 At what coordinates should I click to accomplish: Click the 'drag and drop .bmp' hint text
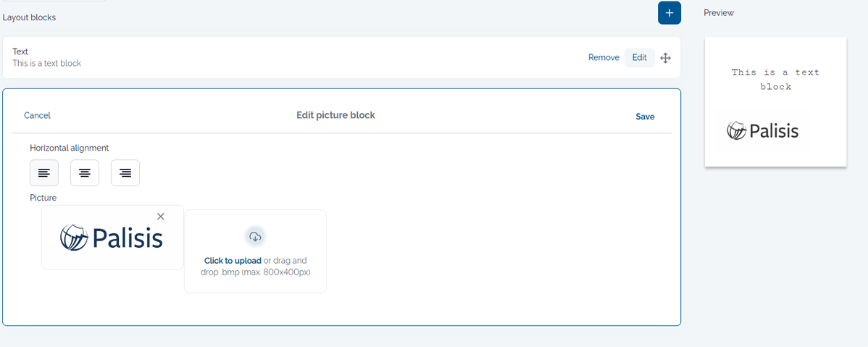coord(254,267)
